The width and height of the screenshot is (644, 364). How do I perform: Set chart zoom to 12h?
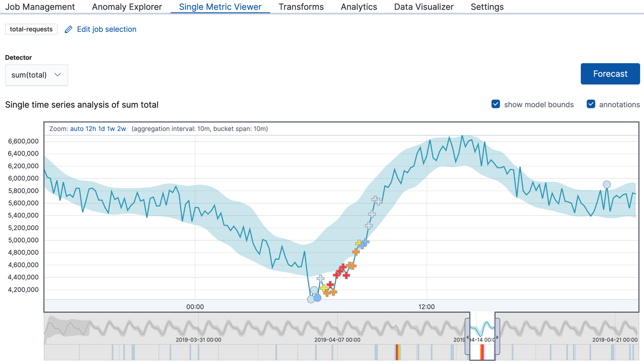coord(91,129)
